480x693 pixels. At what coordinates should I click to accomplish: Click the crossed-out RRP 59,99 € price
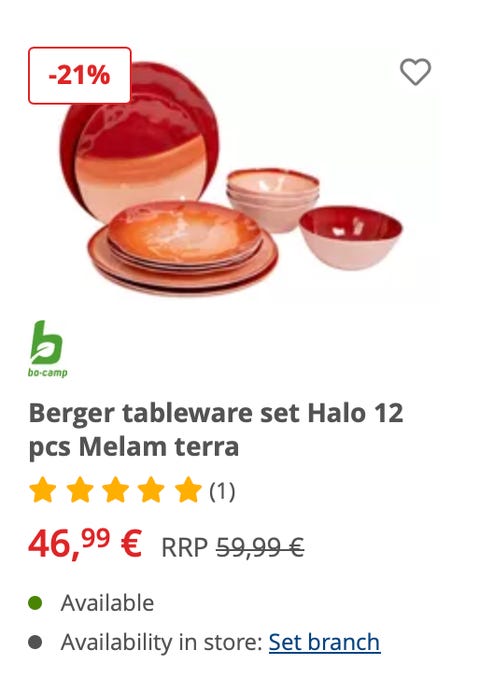(232, 548)
